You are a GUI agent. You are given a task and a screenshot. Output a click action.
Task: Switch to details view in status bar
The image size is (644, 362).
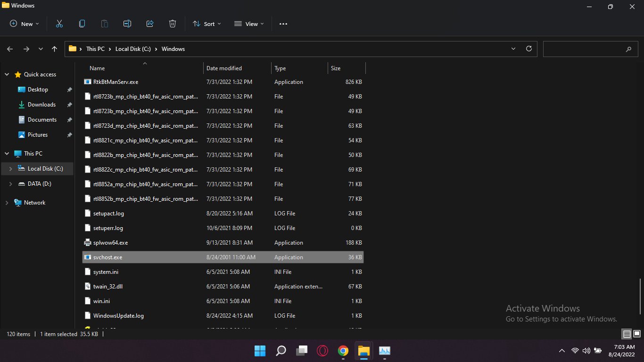(x=627, y=334)
